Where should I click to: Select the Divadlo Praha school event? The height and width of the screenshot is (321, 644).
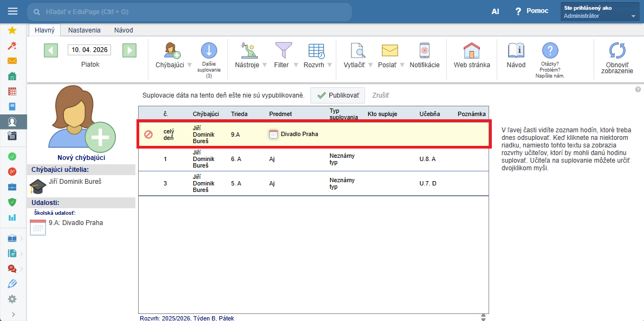[x=75, y=223]
